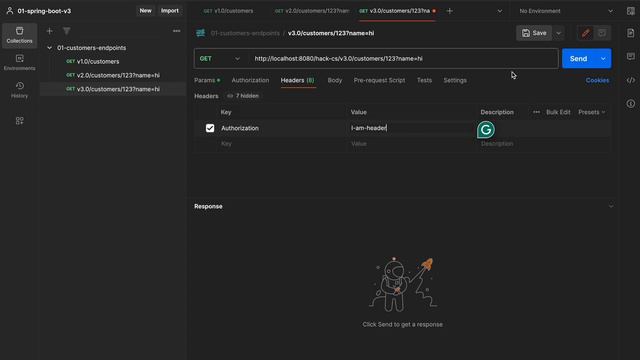Click the collections filter icon
The image size is (640, 360).
click(x=67, y=31)
